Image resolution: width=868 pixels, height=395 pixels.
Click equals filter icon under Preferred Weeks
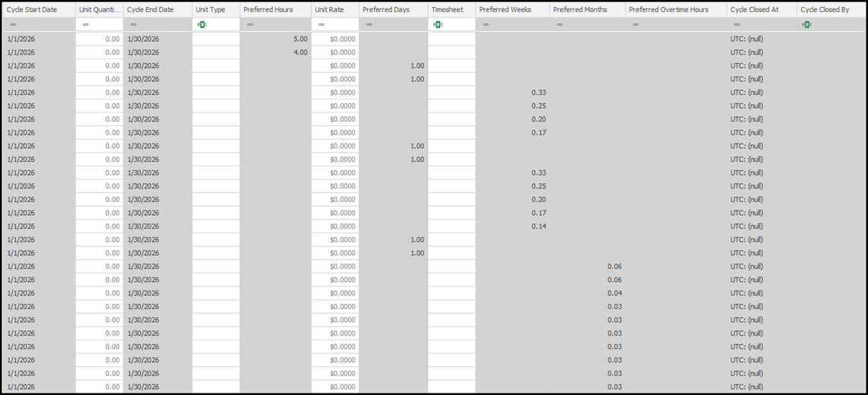484,25
